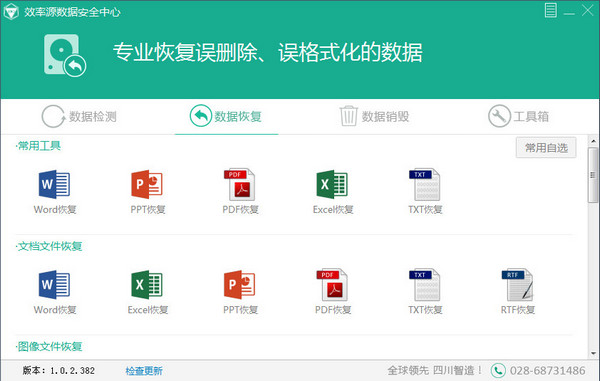The height and width of the screenshot is (381, 600).
Task: Open Word恢复 under 文档文件恢复
Action: coord(54,291)
